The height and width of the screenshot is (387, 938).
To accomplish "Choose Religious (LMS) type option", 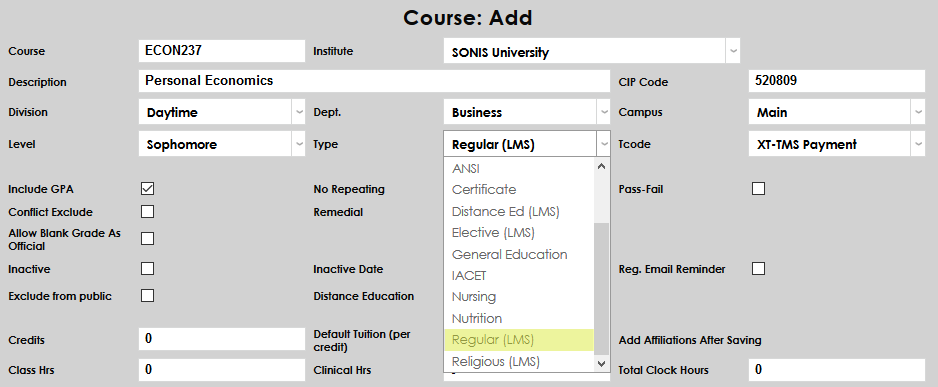I will point(519,361).
